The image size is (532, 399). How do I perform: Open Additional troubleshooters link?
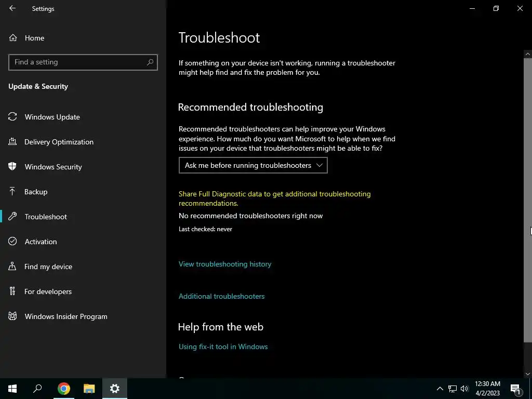221,296
